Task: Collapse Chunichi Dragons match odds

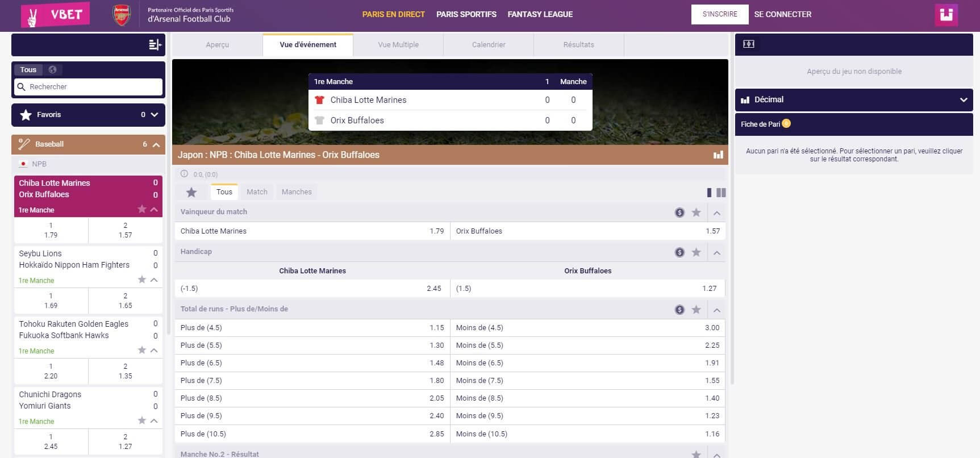Action: click(x=154, y=420)
